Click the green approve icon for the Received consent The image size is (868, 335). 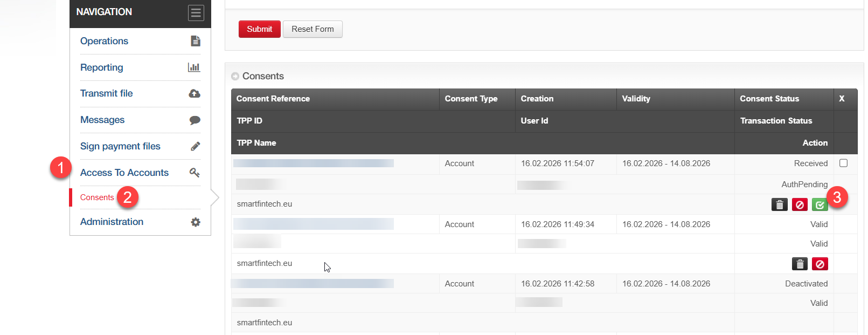[820, 204]
